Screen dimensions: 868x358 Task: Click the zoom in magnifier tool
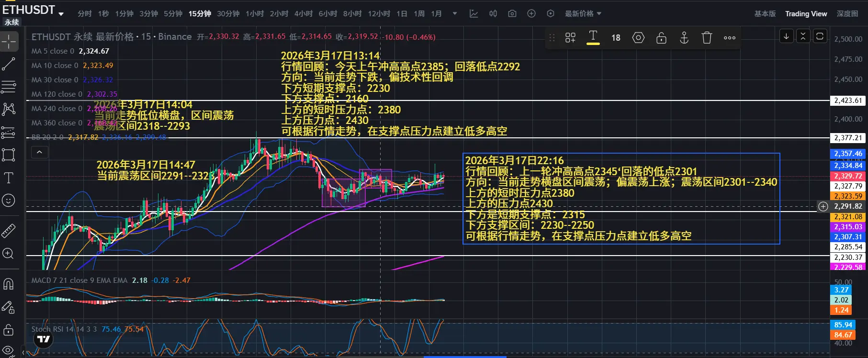[x=9, y=254]
